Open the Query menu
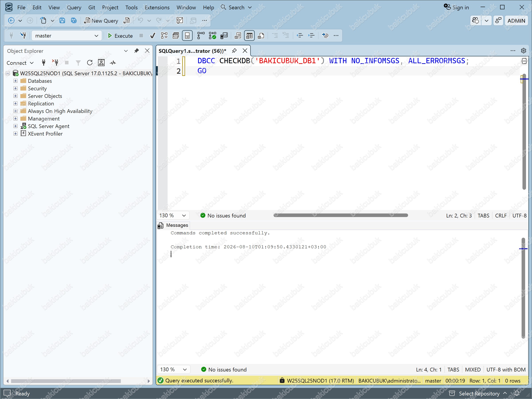 [74, 8]
